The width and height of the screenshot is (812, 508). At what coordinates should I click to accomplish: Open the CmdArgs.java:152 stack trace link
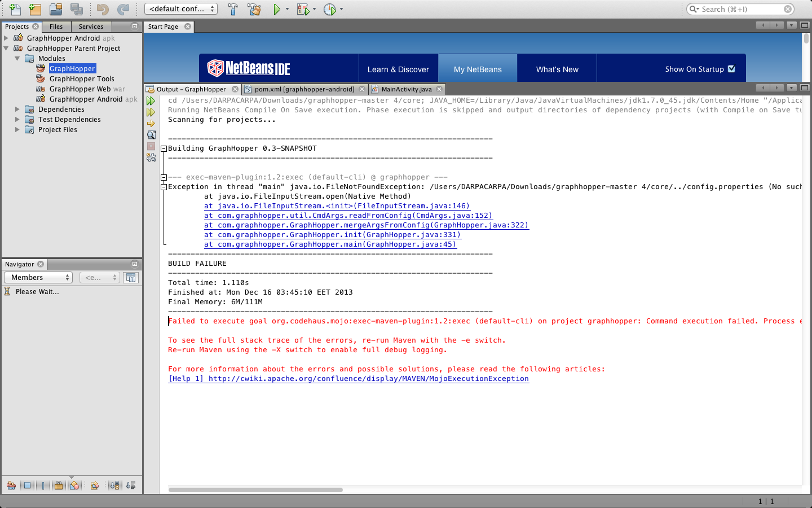pos(348,216)
